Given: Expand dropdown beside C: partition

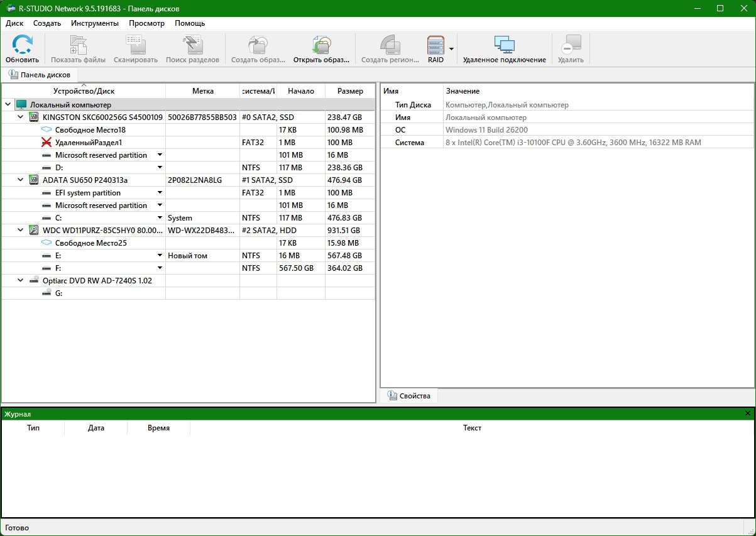Looking at the screenshot, I should coord(160,218).
